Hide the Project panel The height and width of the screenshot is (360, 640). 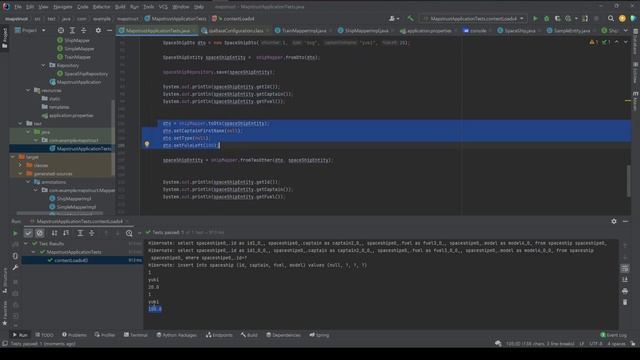point(109,30)
